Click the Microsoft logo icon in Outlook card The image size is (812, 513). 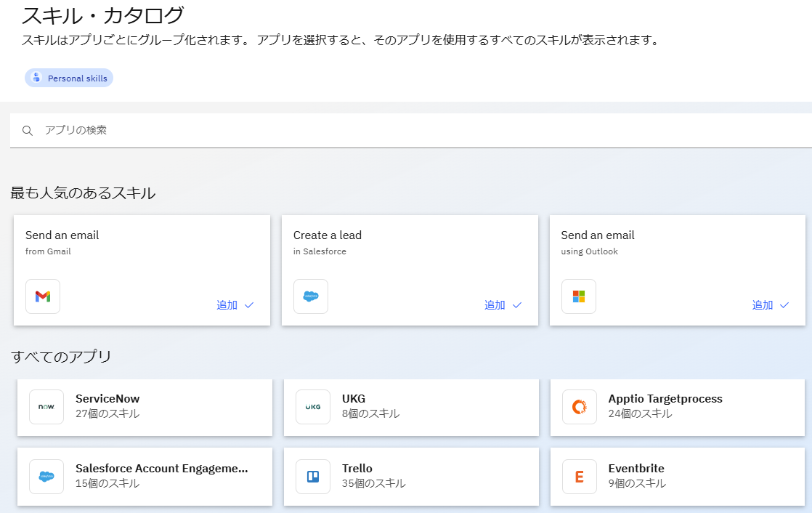579,296
